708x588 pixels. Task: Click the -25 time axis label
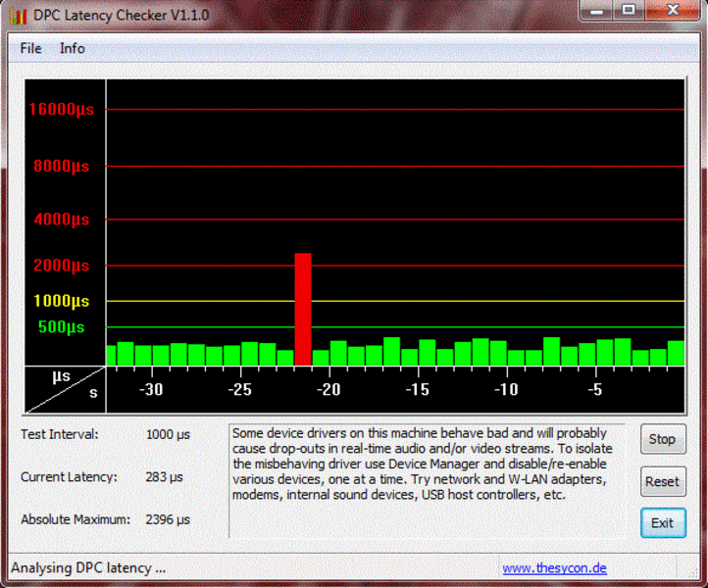tap(240, 389)
